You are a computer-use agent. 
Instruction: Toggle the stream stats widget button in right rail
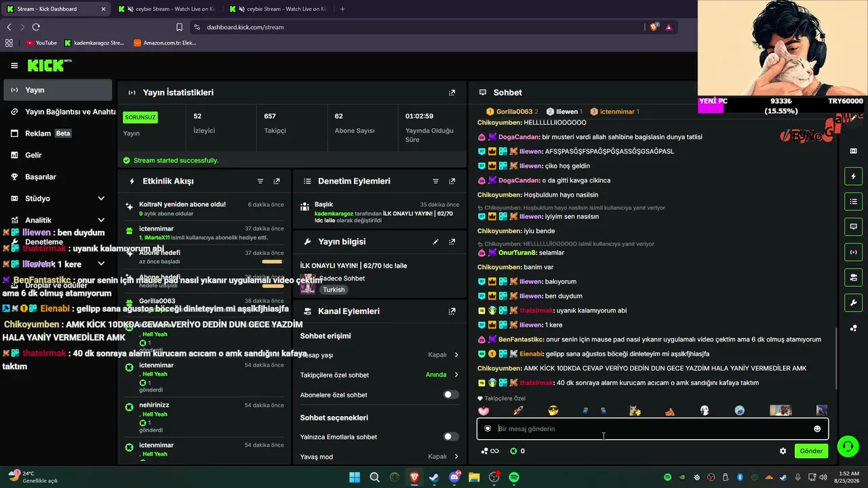pos(853,252)
